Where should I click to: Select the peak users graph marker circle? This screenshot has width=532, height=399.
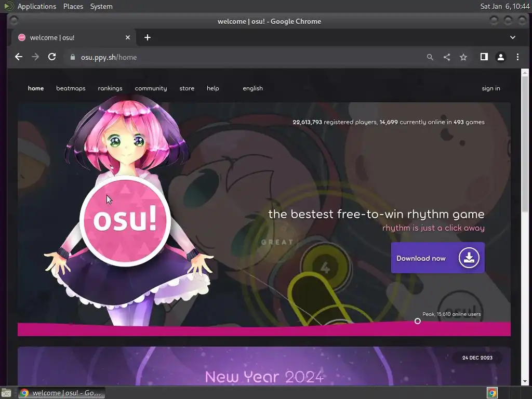(418, 321)
